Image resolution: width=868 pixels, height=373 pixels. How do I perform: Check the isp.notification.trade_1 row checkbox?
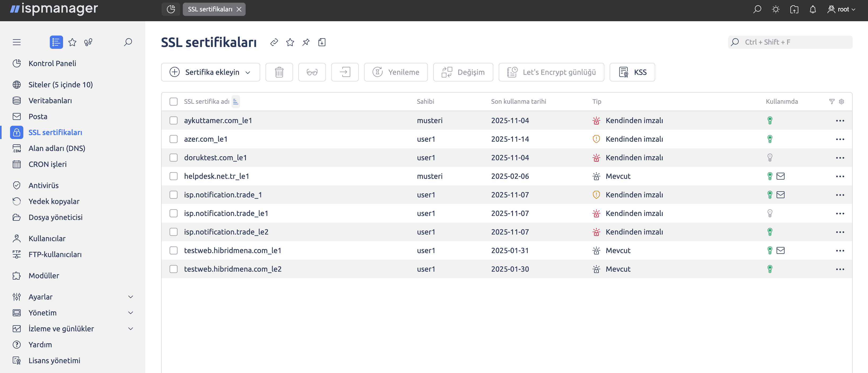(174, 195)
